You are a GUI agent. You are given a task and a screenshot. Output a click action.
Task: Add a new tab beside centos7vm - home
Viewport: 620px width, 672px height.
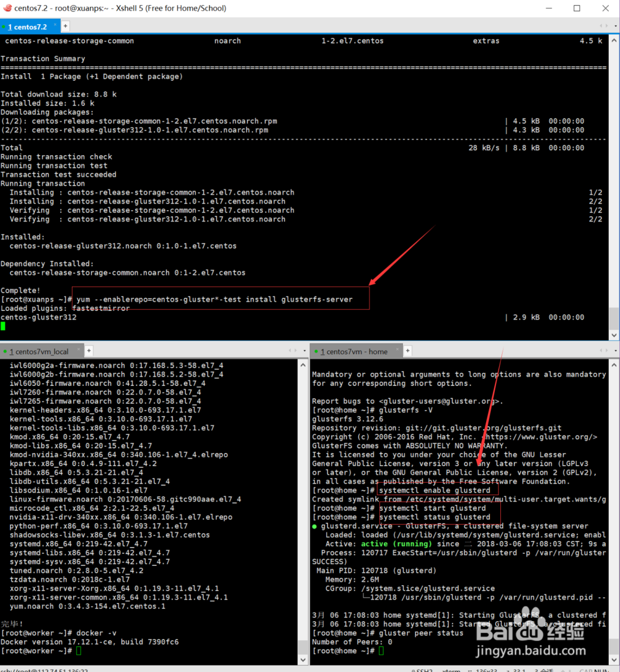[x=407, y=351]
